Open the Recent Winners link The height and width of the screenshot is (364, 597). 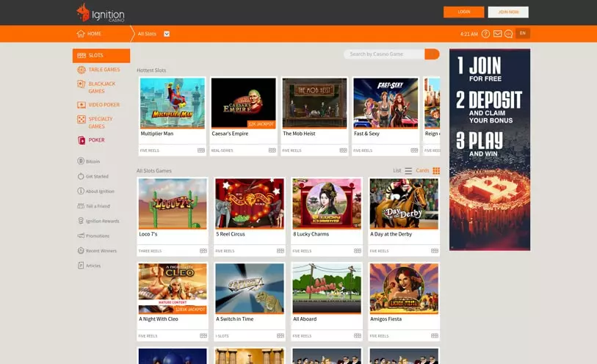point(101,251)
